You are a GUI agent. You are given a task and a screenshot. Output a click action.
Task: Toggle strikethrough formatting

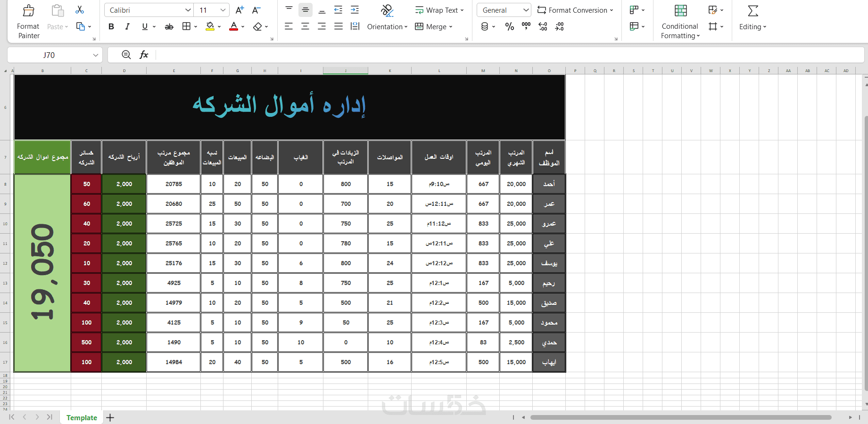click(169, 27)
